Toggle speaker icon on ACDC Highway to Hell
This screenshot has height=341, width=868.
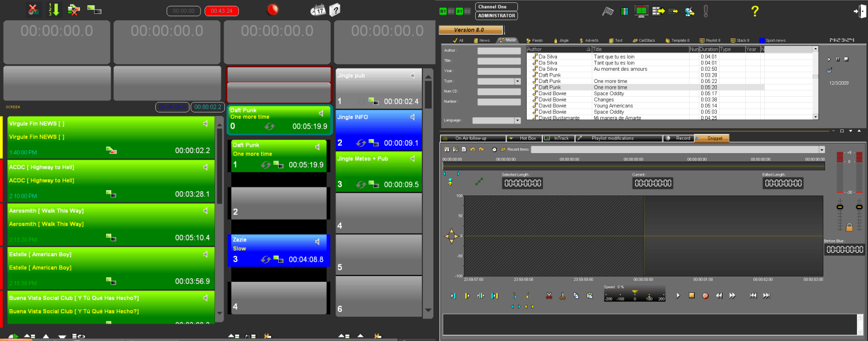(x=205, y=167)
